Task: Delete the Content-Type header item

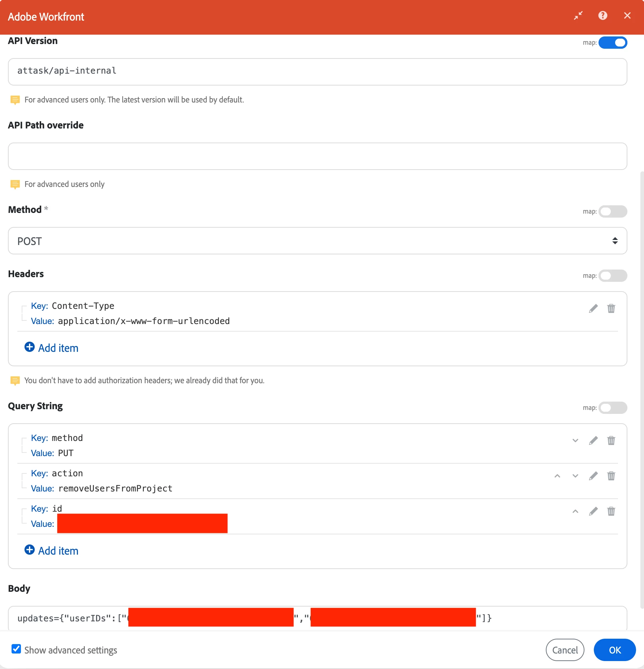Action: click(x=611, y=309)
